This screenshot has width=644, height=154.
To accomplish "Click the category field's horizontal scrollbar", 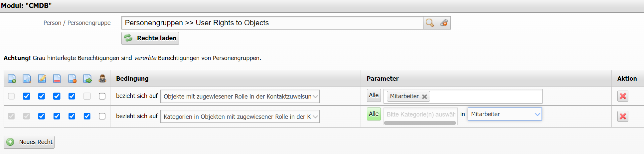I will pos(420,123).
